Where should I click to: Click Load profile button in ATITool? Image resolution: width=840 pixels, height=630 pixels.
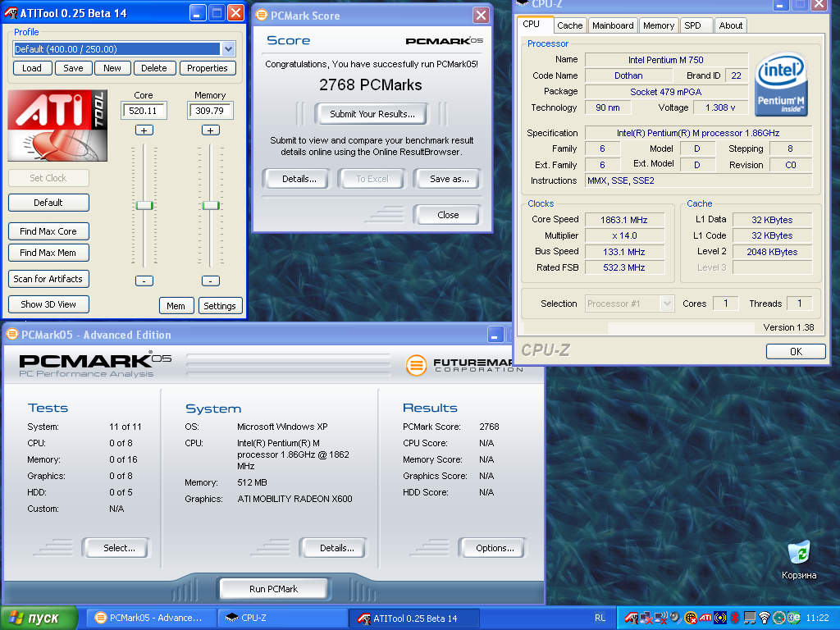(32, 68)
